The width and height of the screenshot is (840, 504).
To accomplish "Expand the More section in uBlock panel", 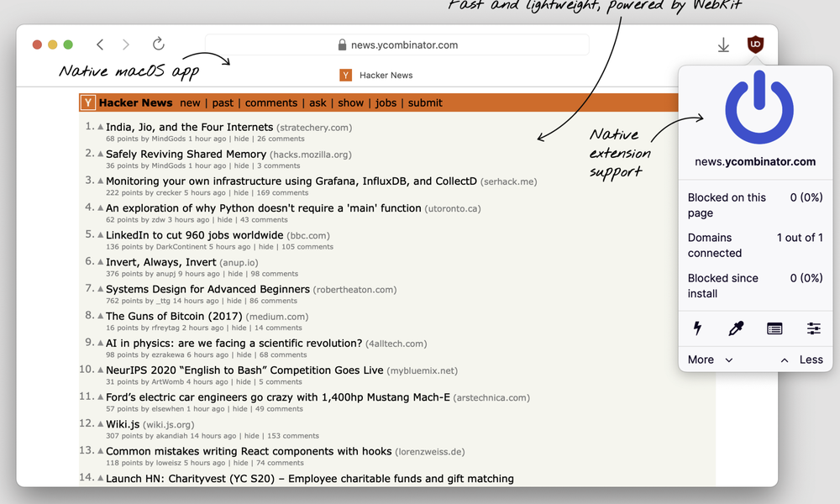I will point(701,360).
